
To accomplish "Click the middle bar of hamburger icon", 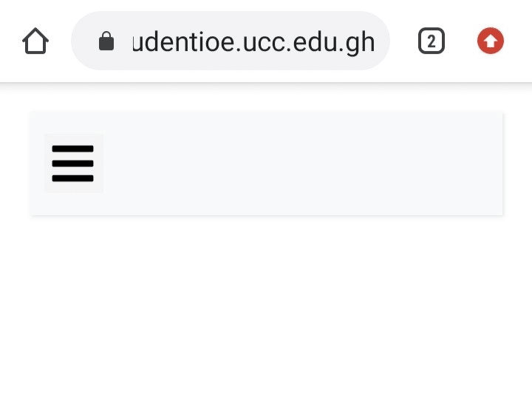I will pos(72,163).
